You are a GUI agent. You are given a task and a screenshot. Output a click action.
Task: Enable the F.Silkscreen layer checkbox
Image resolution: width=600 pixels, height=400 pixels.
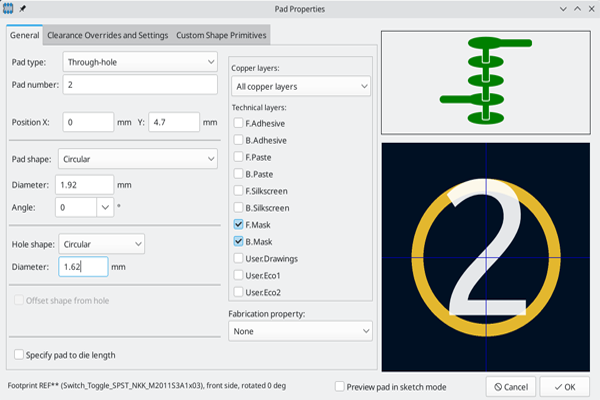pyautogui.click(x=238, y=191)
